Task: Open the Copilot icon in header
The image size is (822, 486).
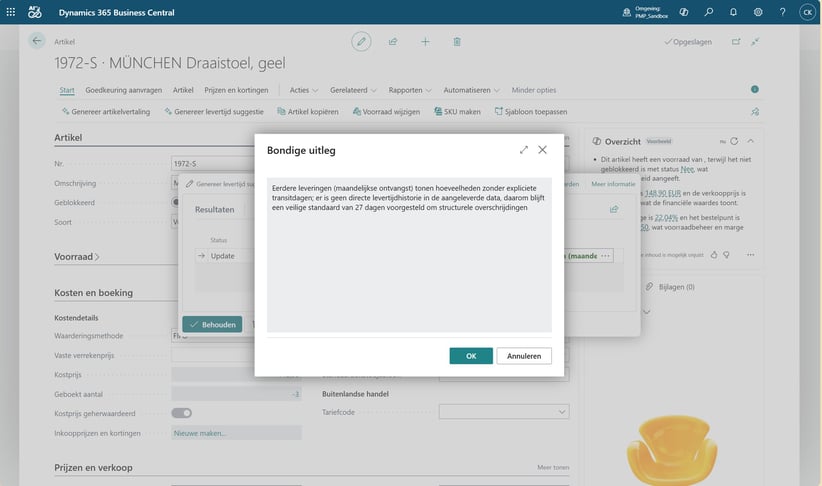Action: [x=684, y=12]
